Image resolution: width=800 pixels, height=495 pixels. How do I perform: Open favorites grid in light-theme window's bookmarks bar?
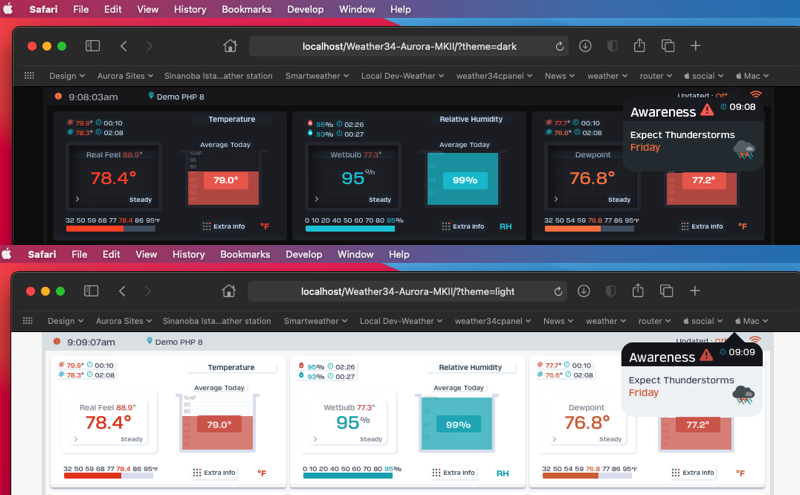tap(28, 320)
